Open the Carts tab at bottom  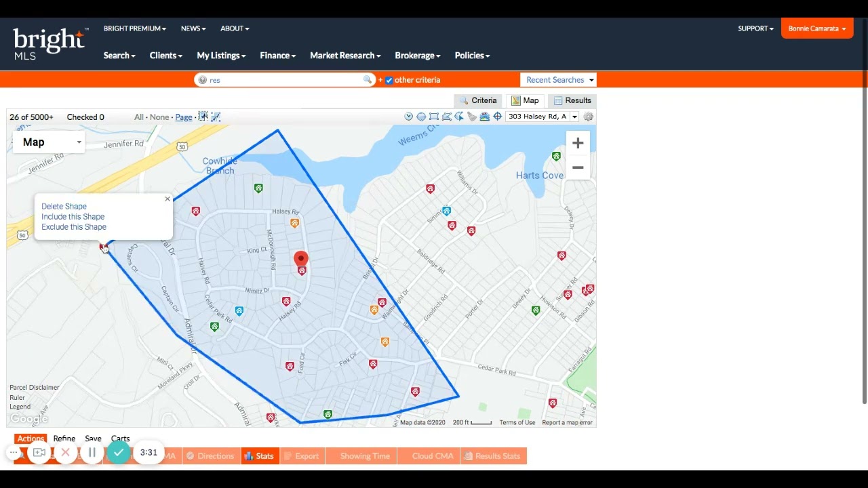[x=120, y=439]
